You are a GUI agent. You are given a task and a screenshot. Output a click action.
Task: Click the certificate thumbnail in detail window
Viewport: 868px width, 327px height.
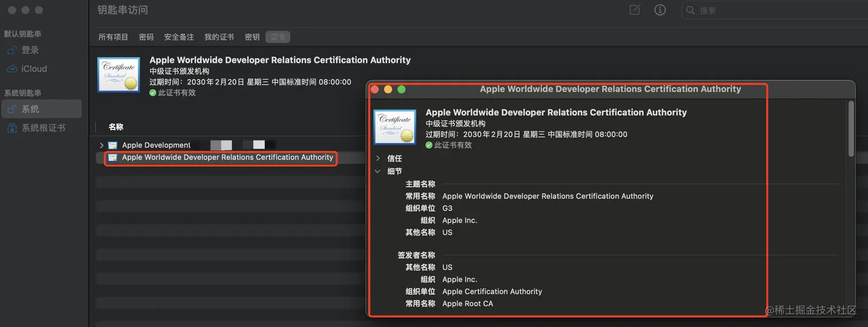395,126
